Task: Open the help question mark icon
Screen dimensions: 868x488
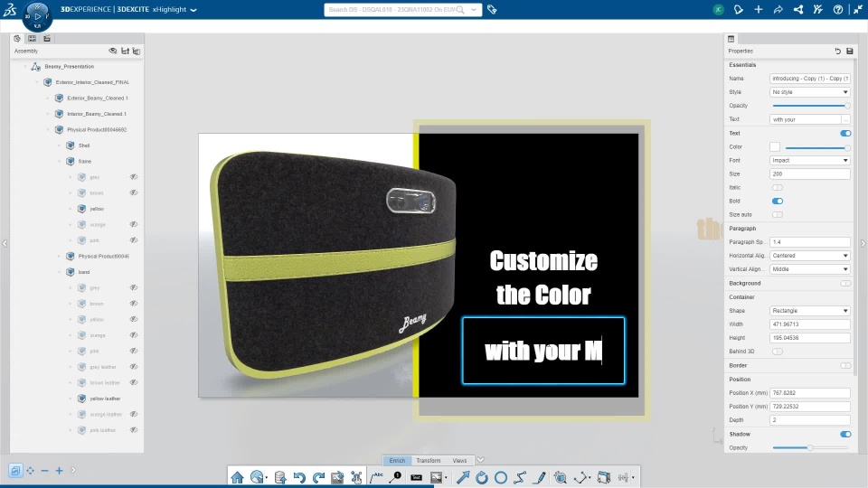Action: [x=838, y=9]
